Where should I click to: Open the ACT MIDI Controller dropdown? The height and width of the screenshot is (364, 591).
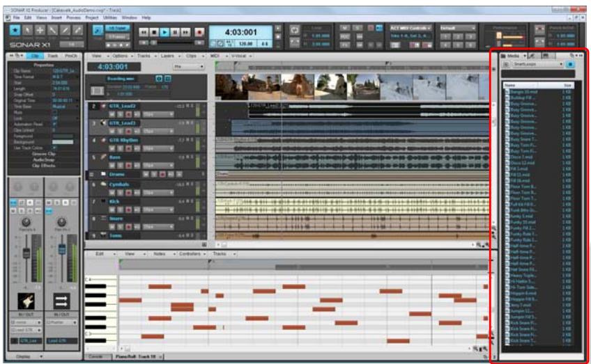click(x=410, y=29)
